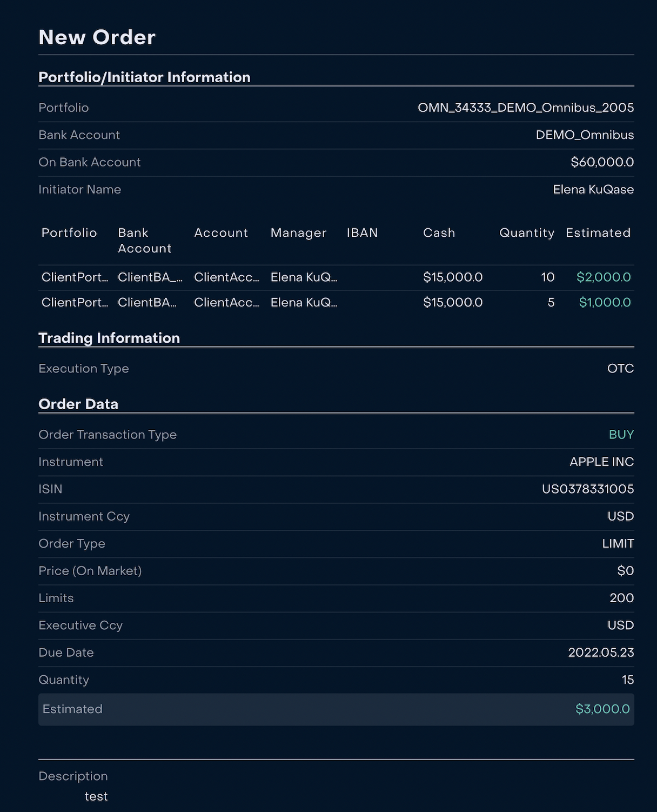657x812 pixels.
Task: Click the quantity 5 cell in second row
Action: (x=551, y=302)
